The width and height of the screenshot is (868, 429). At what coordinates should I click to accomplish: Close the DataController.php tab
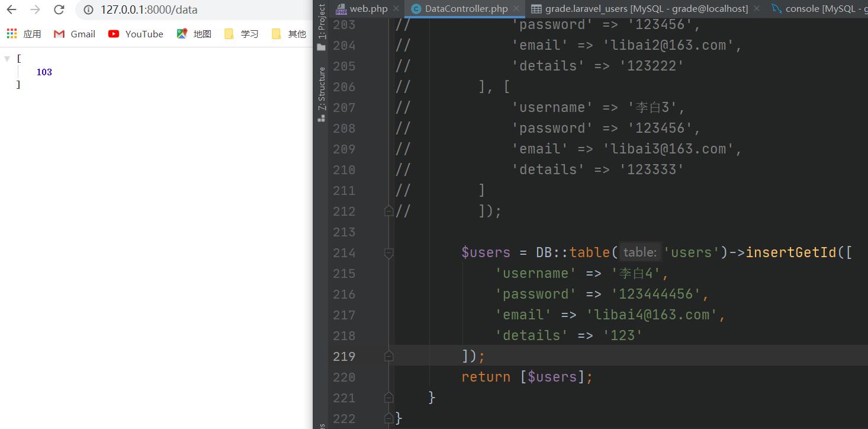tap(517, 8)
